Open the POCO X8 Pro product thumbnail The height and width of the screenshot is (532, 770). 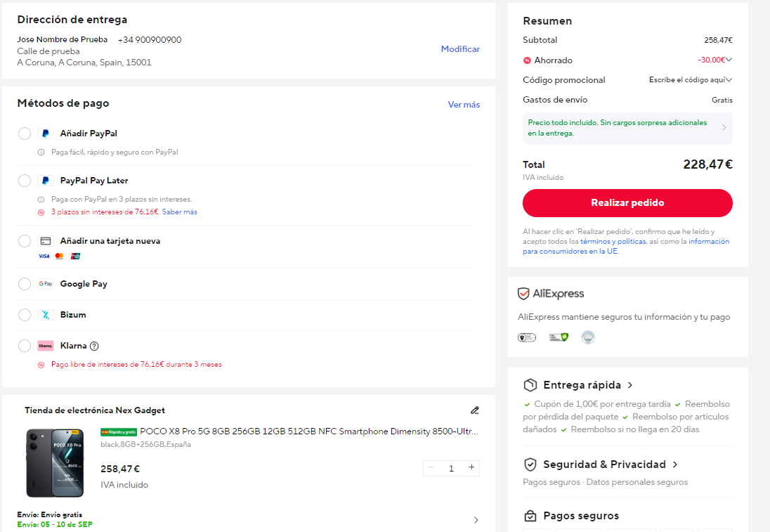tap(55, 462)
